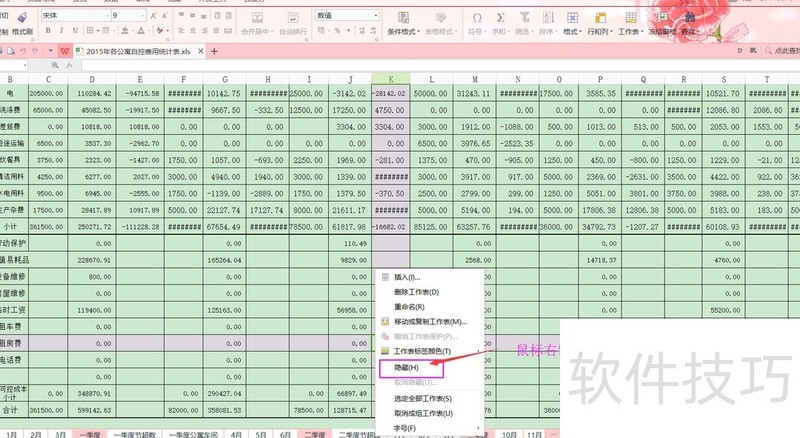Click the Merge and Center icon

click(258, 18)
